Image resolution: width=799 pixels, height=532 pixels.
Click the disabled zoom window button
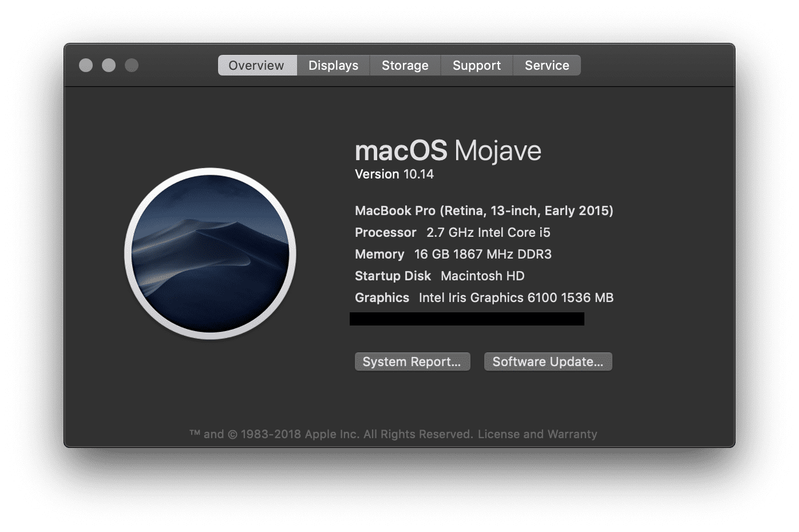132,65
